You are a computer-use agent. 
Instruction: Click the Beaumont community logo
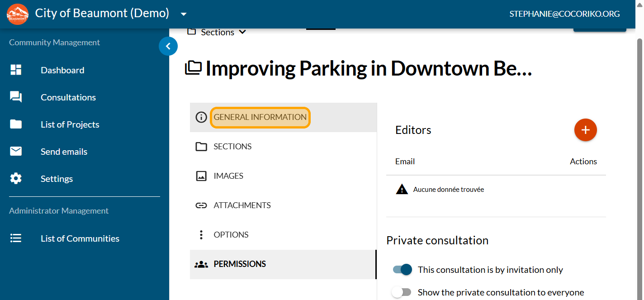18,14
